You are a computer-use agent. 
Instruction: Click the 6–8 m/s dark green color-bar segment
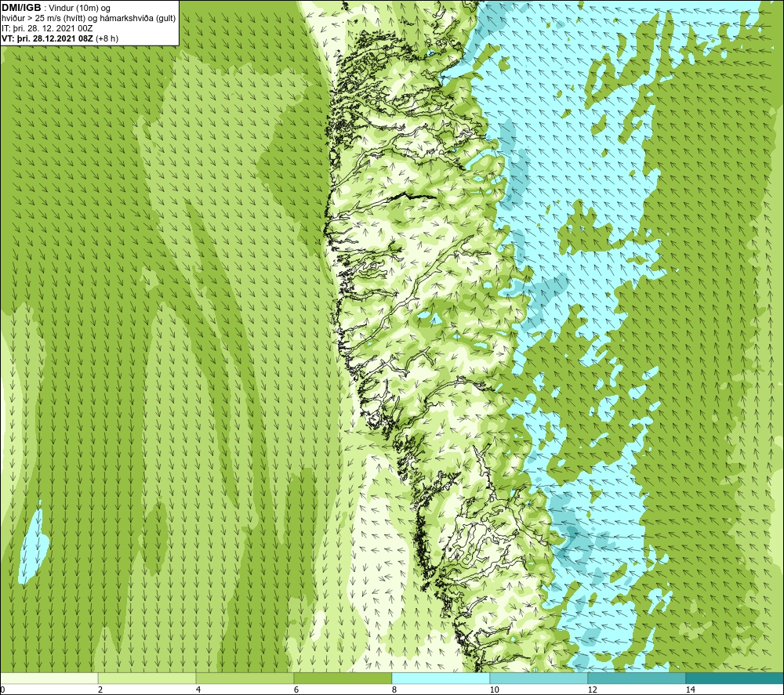click(x=343, y=679)
